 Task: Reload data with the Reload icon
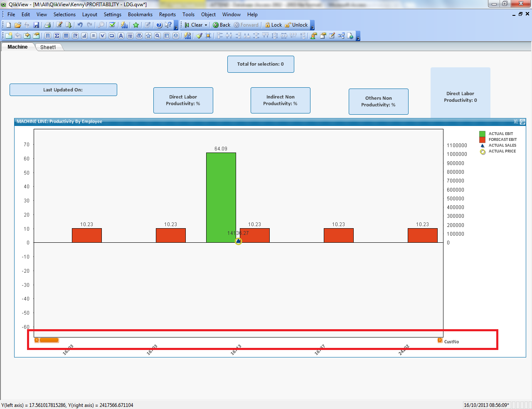coord(69,25)
